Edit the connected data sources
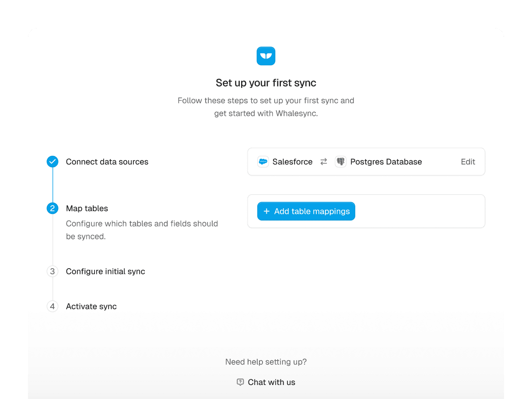This screenshot has height=399, width=532. pyautogui.click(x=468, y=162)
